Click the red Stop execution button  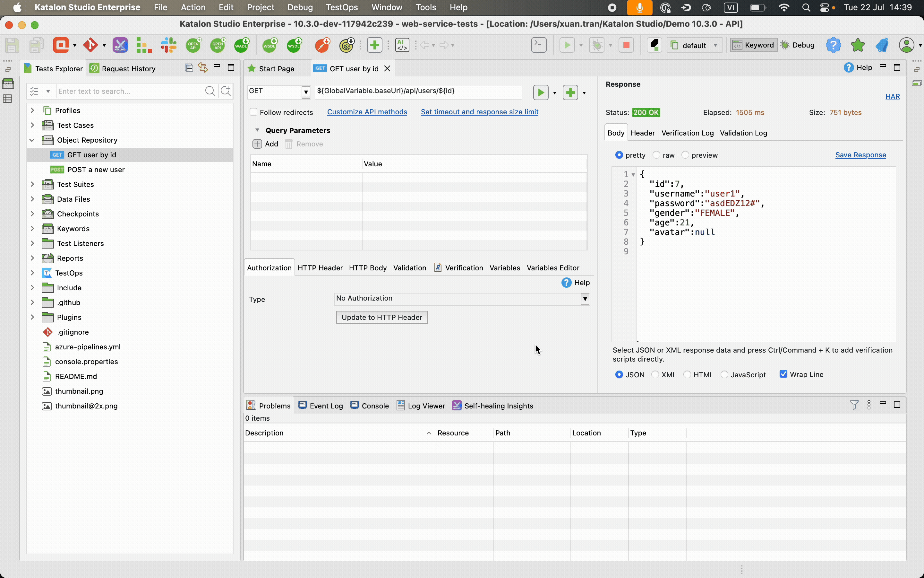click(626, 45)
